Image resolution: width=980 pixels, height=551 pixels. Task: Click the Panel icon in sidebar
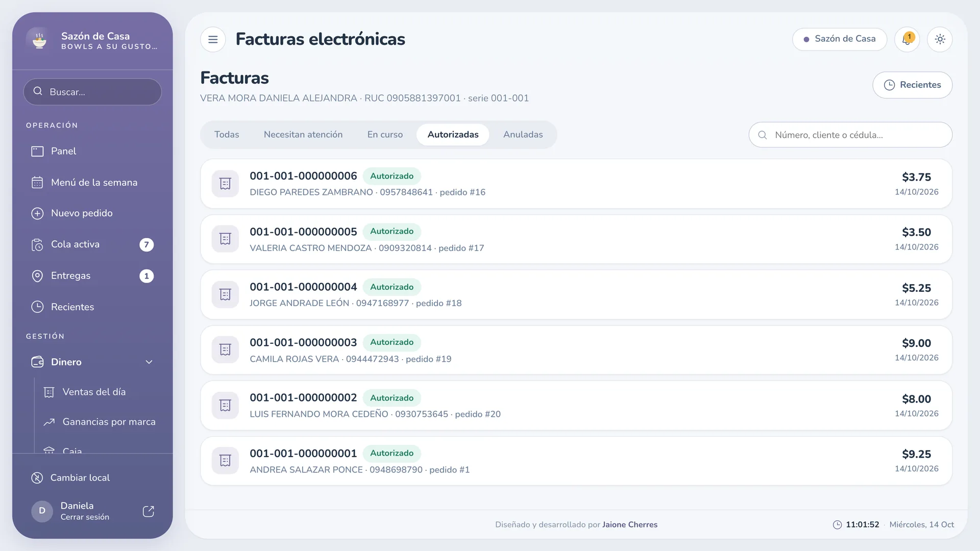pyautogui.click(x=37, y=152)
